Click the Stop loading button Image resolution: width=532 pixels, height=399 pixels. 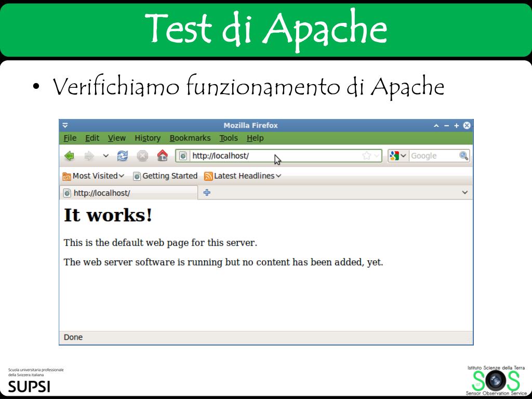coord(142,156)
